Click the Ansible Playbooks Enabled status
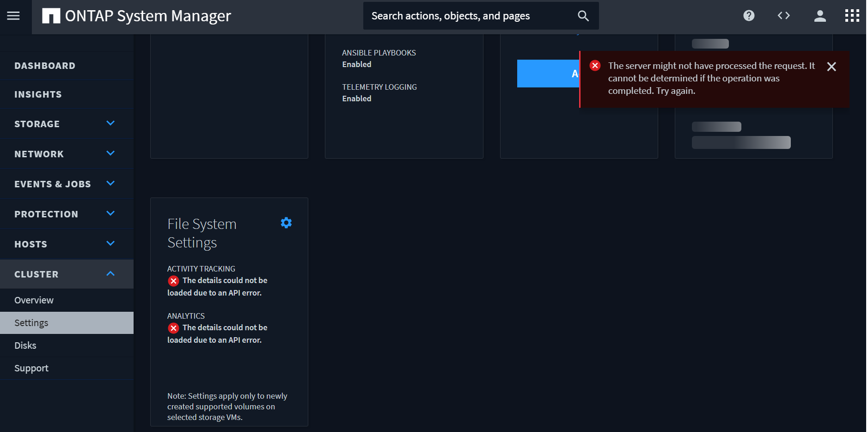The height and width of the screenshot is (432, 868). coord(357,64)
